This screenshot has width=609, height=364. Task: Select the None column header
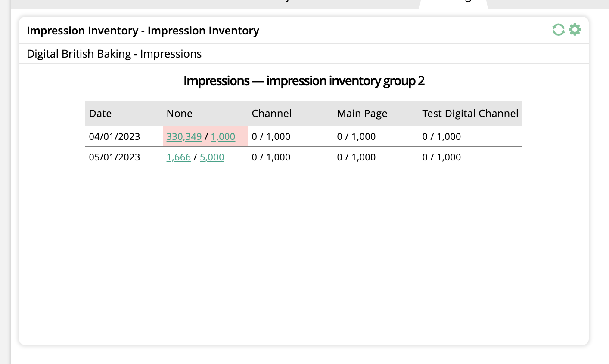[179, 114]
